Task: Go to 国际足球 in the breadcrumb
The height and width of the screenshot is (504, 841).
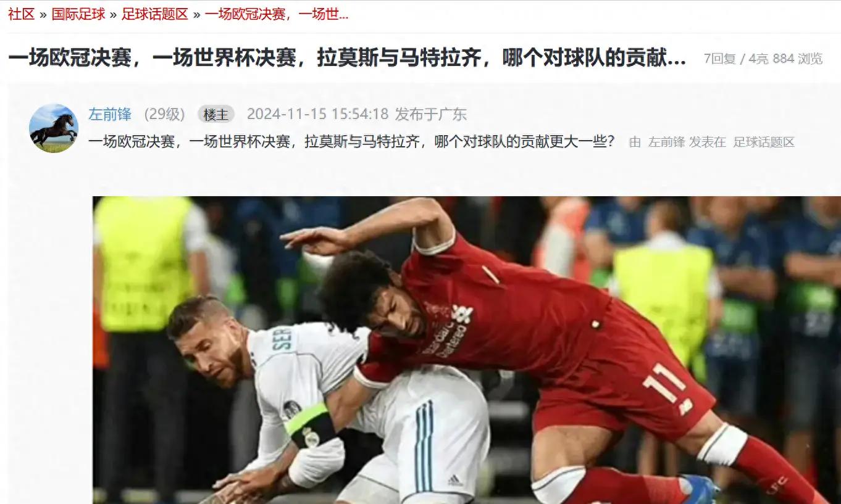Action: (x=78, y=14)
